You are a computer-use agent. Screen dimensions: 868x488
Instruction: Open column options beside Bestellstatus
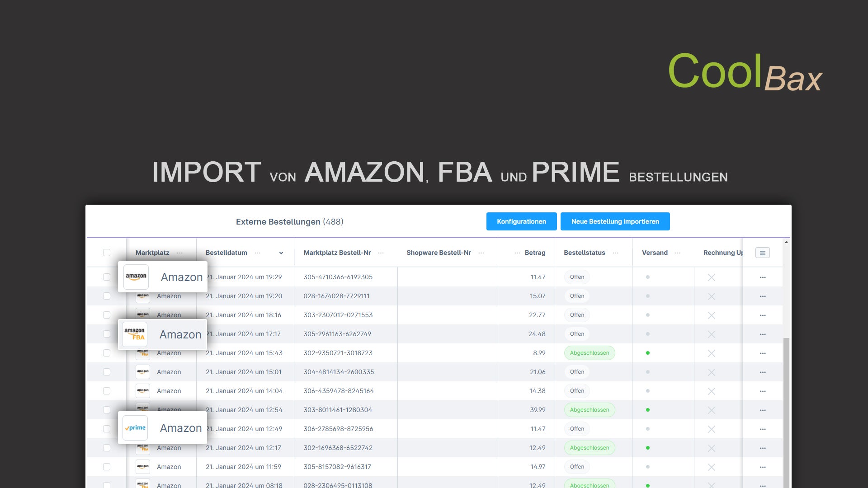click(x=615, y=253)
